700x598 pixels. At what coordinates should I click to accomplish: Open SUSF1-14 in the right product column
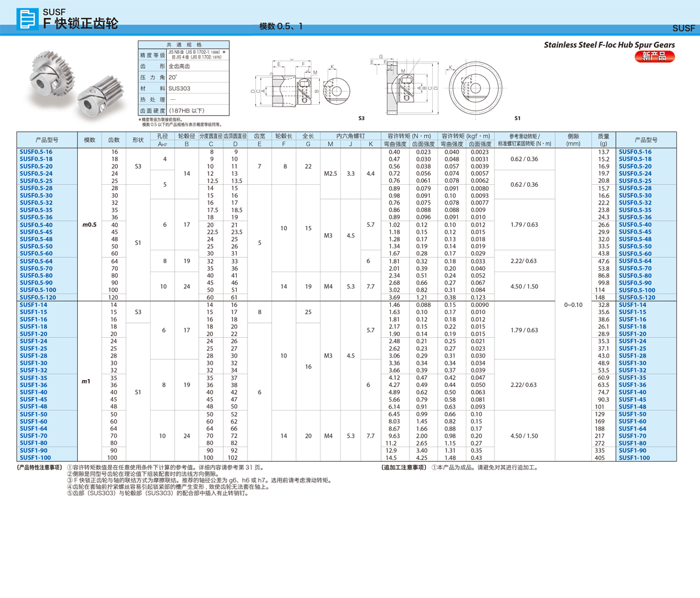tap(632, 305)
